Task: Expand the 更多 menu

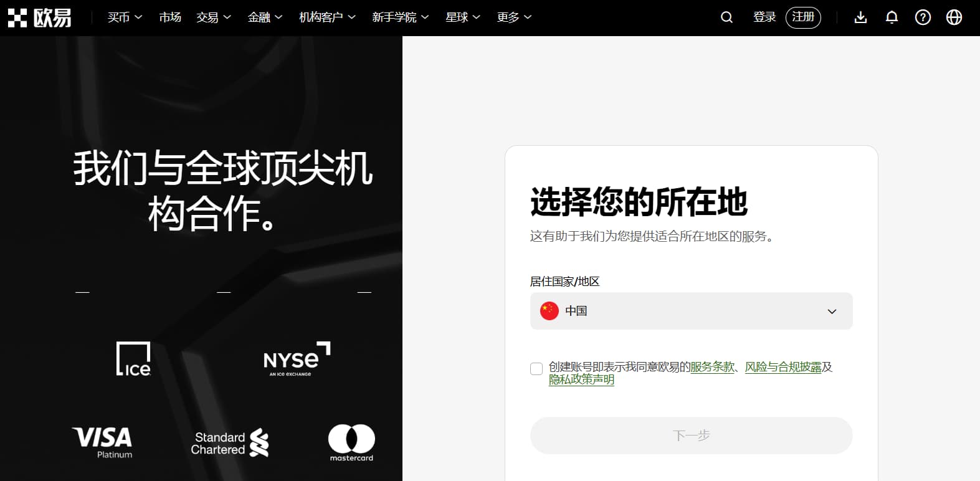Action: click(514, 17)
